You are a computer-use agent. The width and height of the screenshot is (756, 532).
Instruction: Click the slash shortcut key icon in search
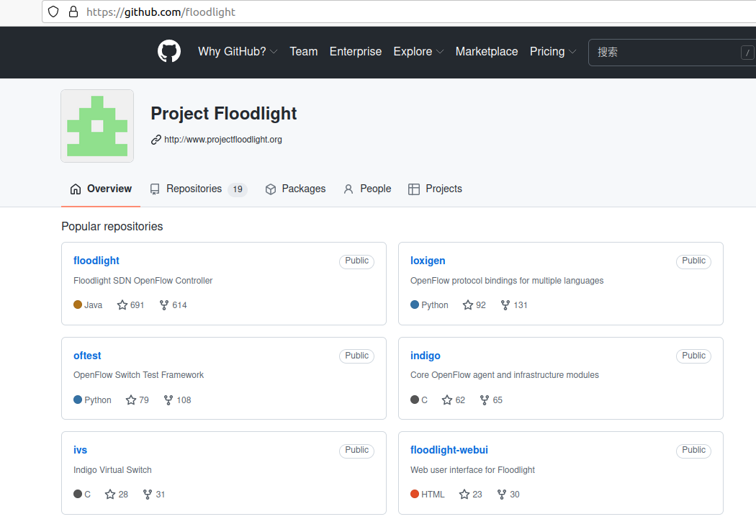click(748, 53)
